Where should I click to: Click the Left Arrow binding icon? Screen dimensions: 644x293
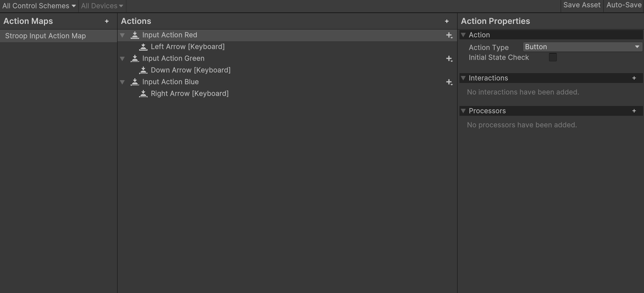click(x=143, y=47)
